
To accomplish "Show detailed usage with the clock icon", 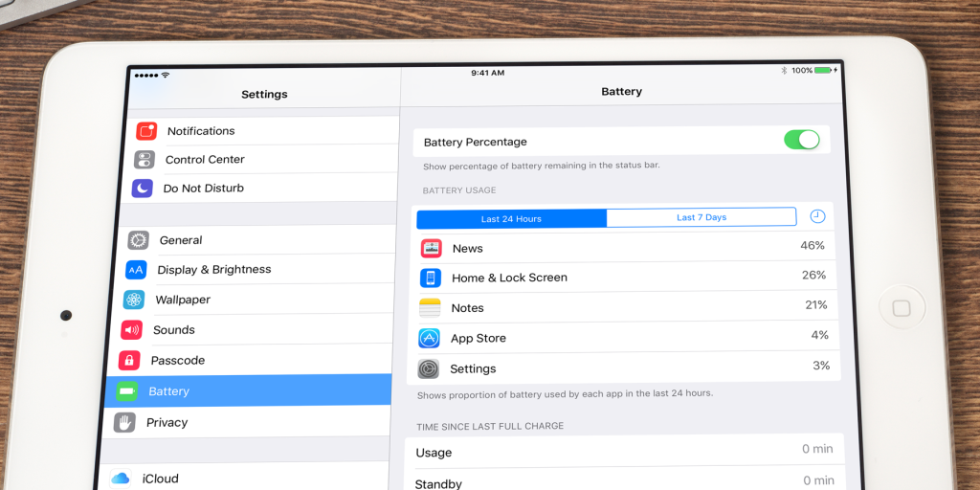I will coord(817,216).
